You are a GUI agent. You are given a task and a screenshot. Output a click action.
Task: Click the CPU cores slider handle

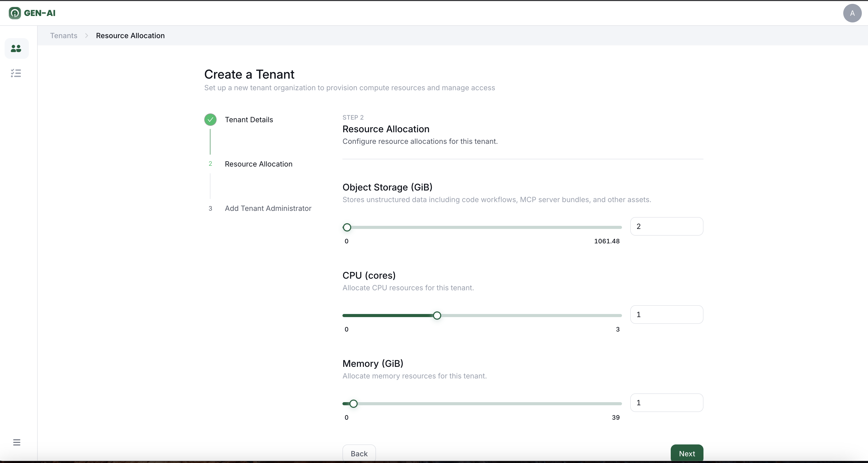tap(437, 316)
